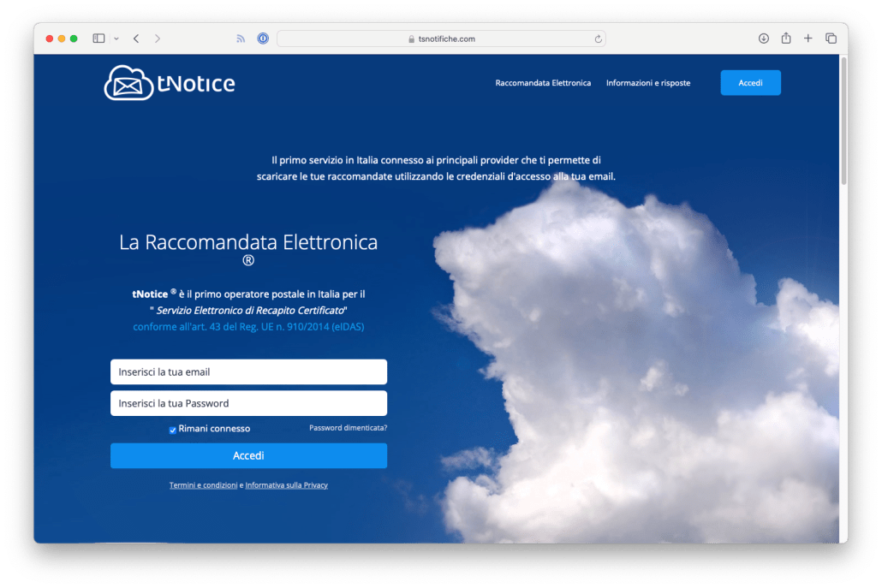The width and height of the screenshot is (882, 588).
Task: Focus the Inserisci la tua Password field
Action: (248, 403)
